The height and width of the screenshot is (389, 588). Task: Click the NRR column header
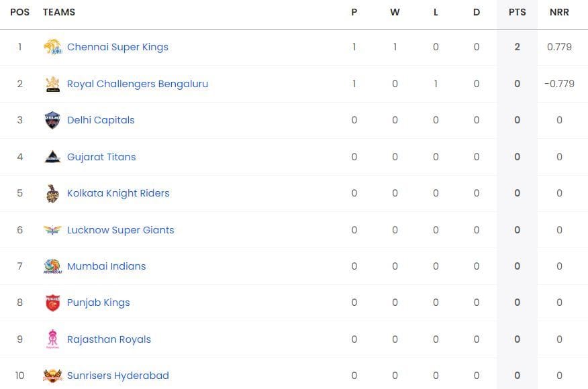pyautogui.click(x=559, y=11)
